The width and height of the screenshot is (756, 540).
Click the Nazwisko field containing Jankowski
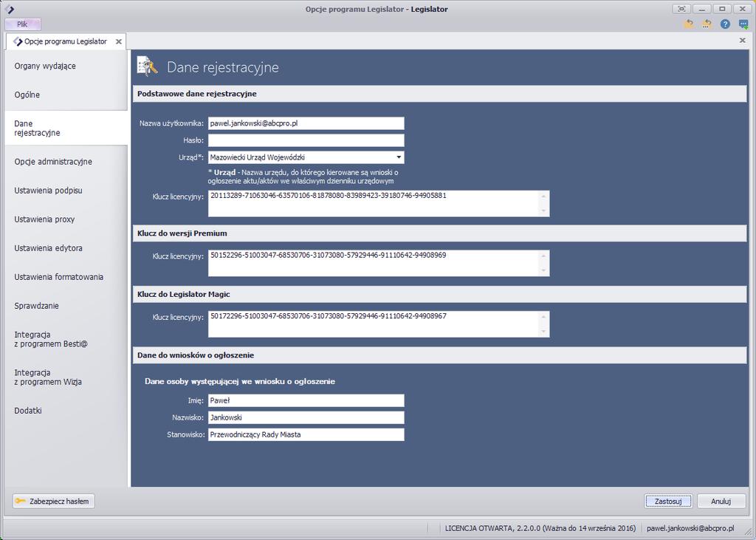tap(306, 417)
